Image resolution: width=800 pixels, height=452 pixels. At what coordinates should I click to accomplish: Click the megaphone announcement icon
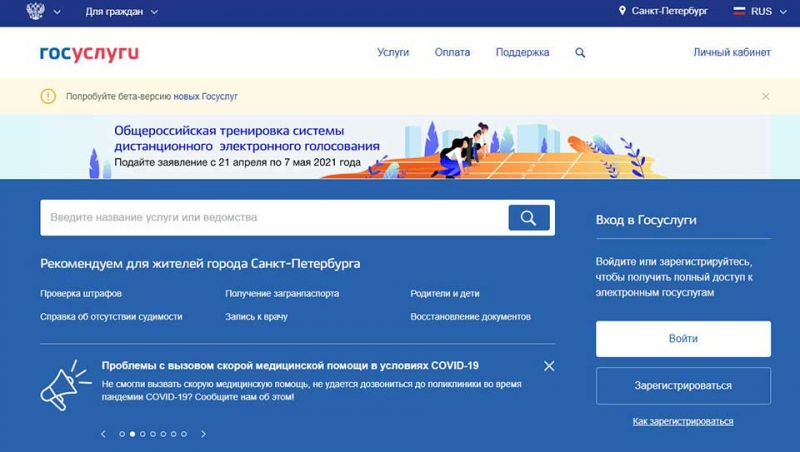coord(64,385)
